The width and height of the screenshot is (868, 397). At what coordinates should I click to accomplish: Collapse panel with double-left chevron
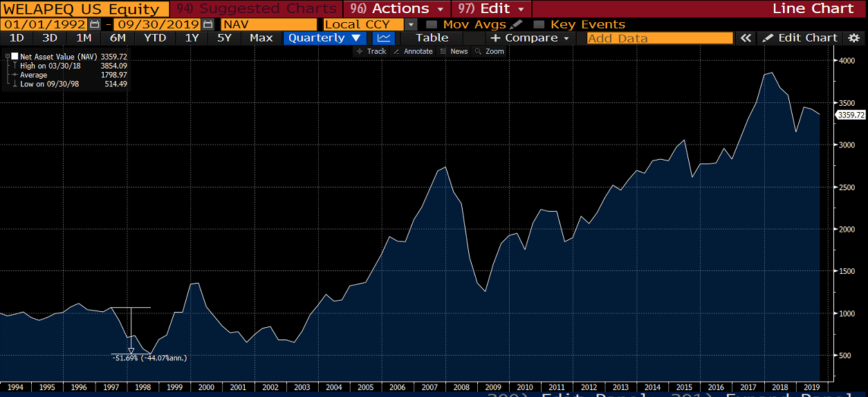click(x=745, y=38)
